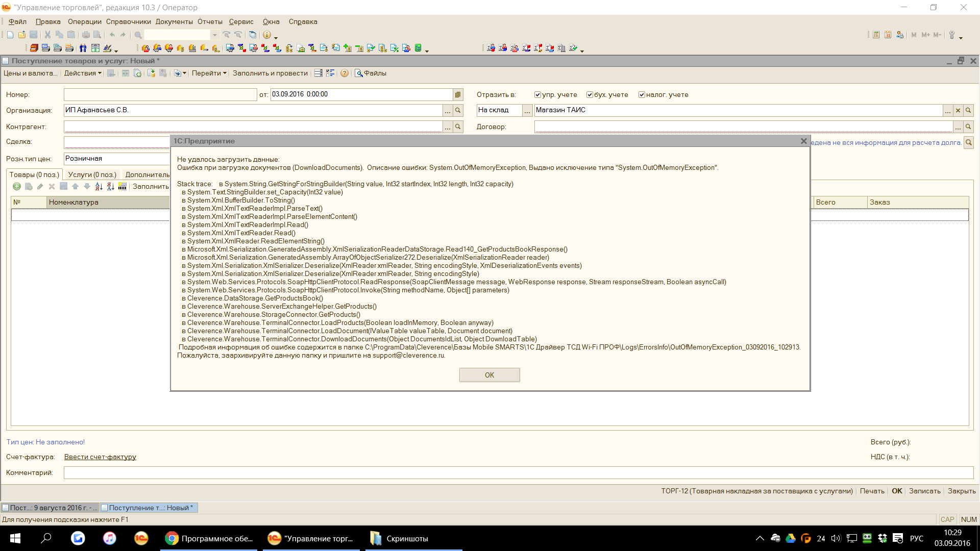Switch to window tab 'Пост...: 9 августа 2016 г.'
The width and height of the screenshot is (980, 551).
(50, 508)
